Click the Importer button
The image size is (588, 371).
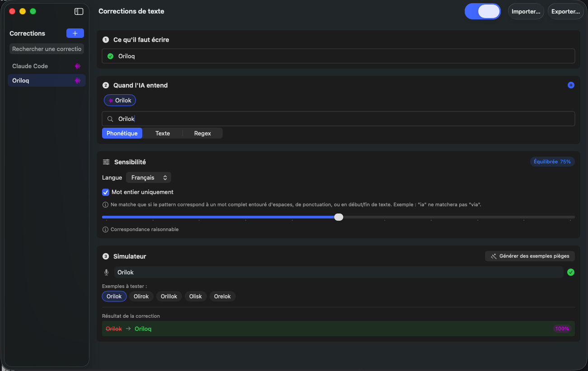(x=526, y=11)
